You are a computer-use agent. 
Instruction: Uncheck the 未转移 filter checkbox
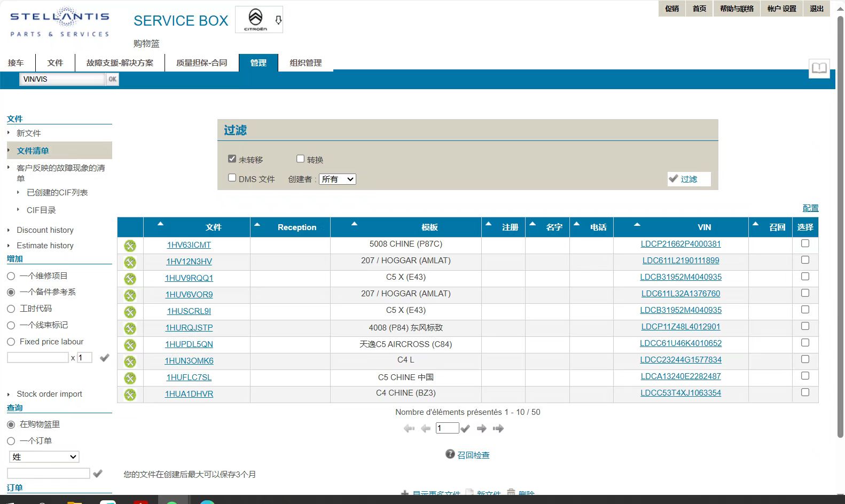point(232,159)
